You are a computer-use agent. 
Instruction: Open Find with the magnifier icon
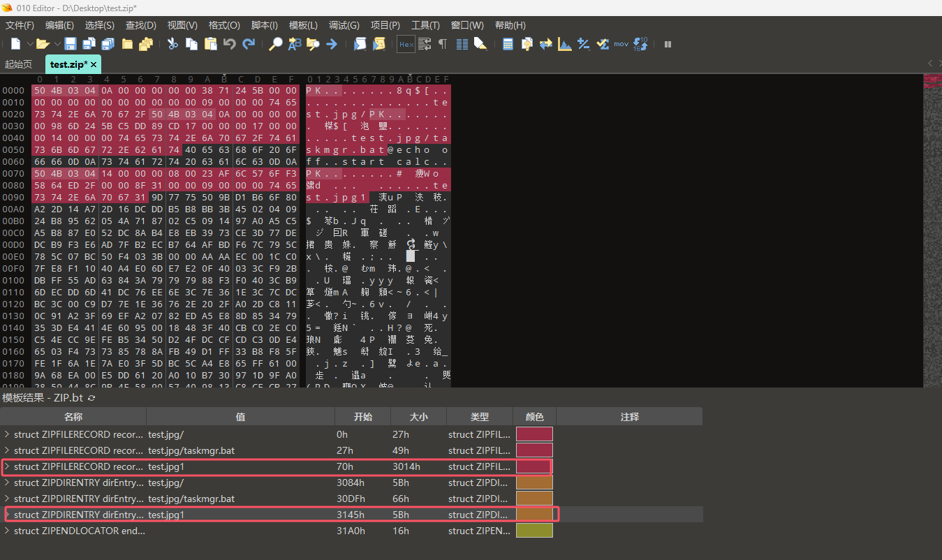point(276,44)
